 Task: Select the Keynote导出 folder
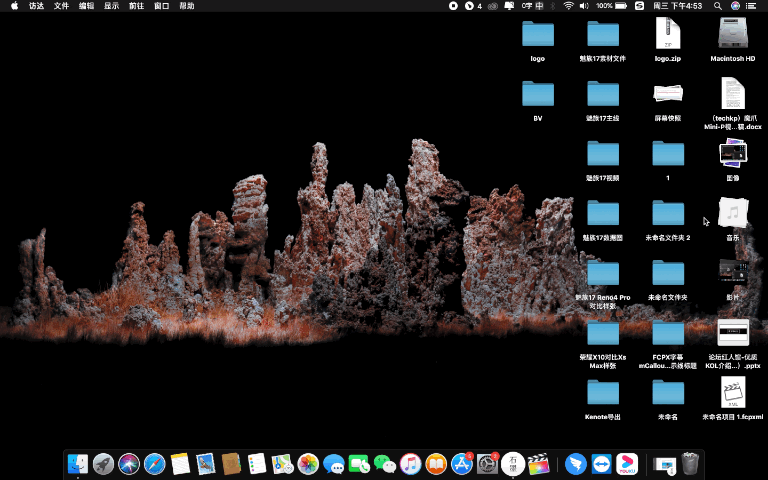tap(603, 392)
